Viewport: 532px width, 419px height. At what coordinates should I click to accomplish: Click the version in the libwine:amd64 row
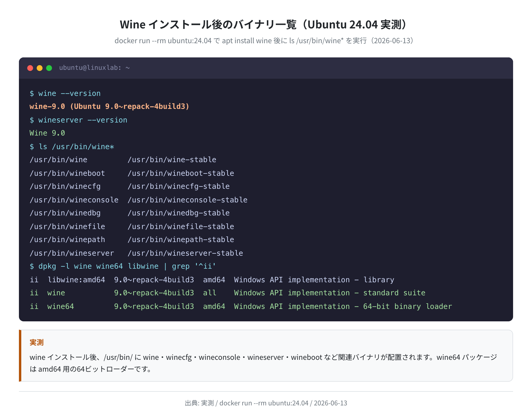pos(154,280)
